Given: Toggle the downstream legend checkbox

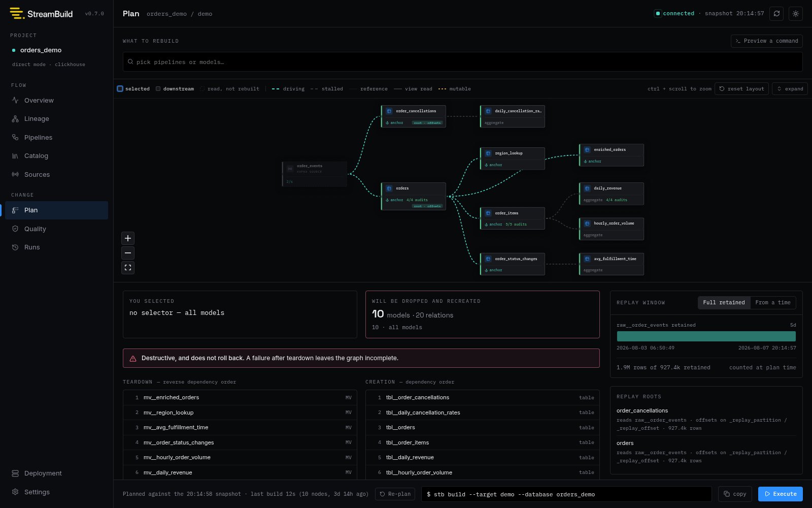Looking at the screenshot, I should [x=158, y=89].
